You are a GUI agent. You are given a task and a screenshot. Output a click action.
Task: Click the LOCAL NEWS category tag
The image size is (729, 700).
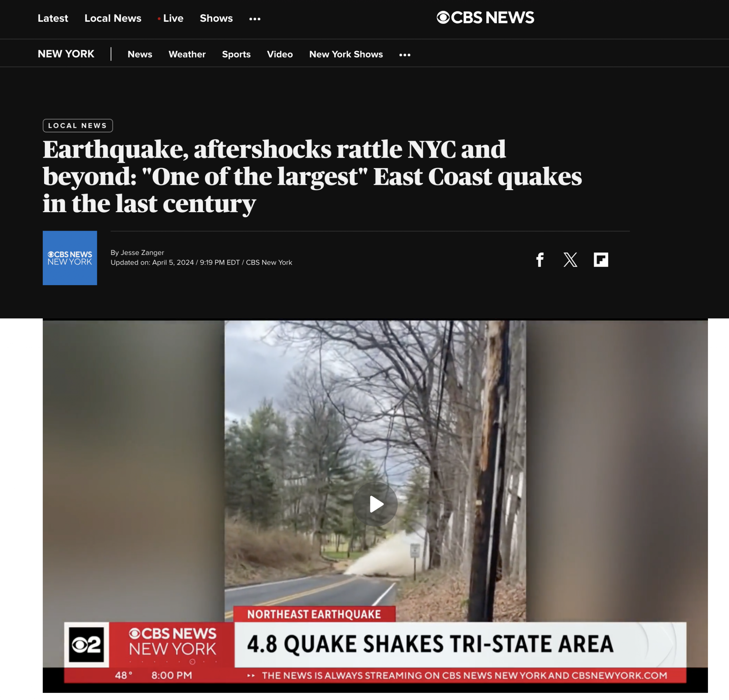coord(78,125)
